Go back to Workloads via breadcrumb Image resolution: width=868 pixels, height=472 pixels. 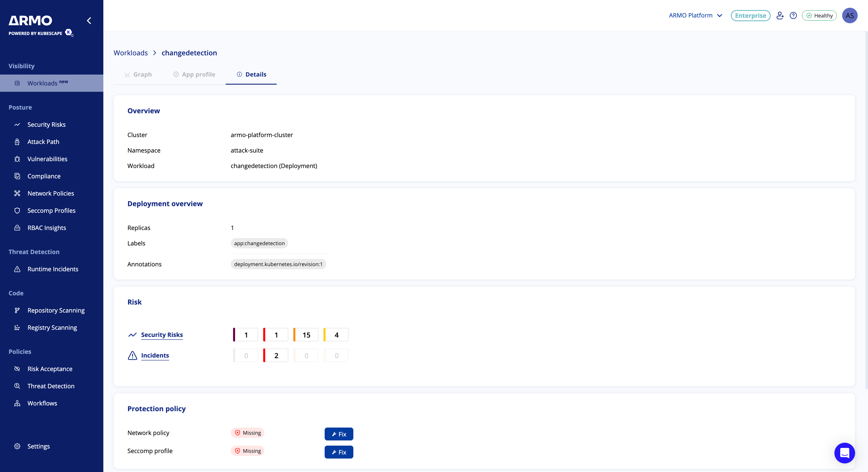131,53
